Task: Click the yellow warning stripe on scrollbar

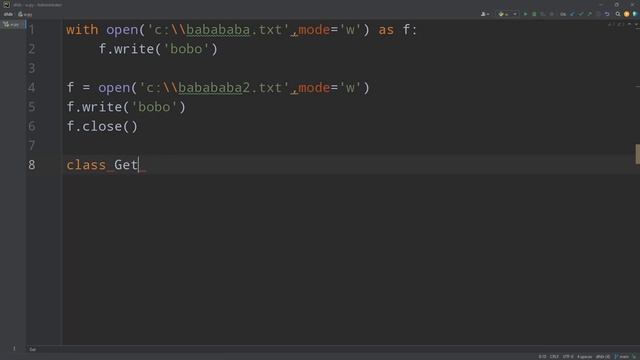Action: tap(638, 154)
